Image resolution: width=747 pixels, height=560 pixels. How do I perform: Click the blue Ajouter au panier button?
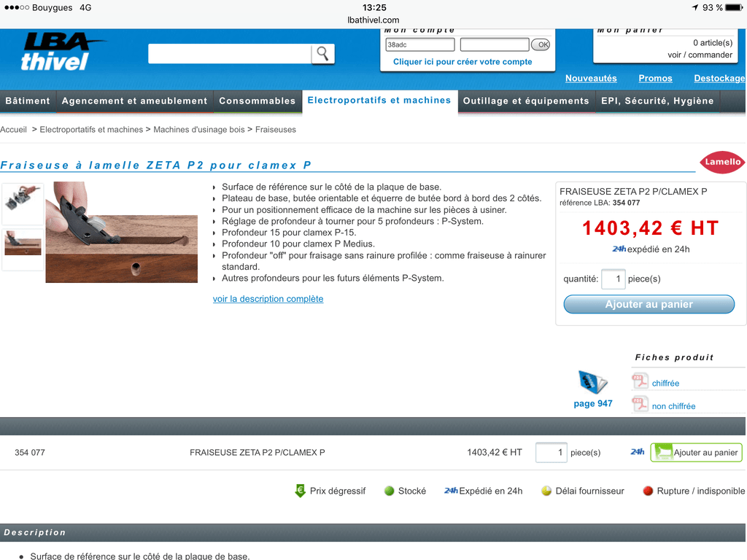tap(649, 304)
